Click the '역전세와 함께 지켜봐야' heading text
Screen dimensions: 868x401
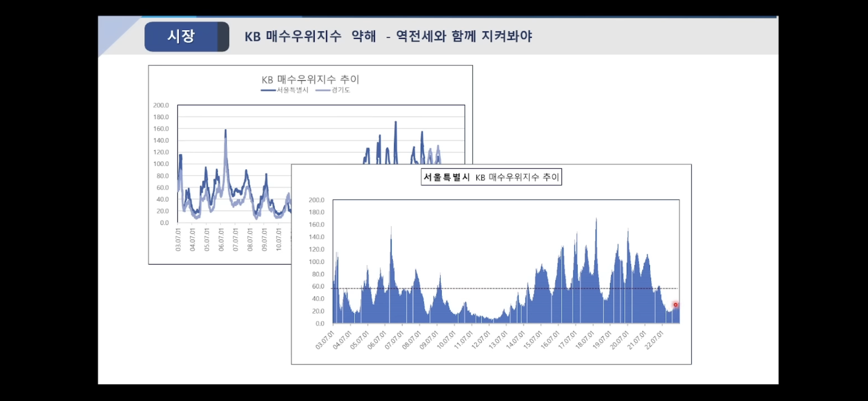(464, 36)
